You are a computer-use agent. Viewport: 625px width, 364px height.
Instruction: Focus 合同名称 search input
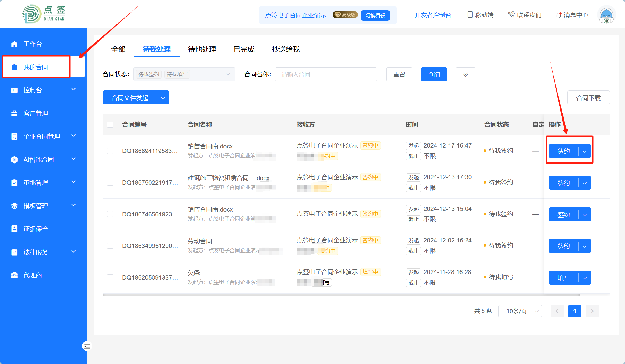pyautogui.click(x=326, y=74)
